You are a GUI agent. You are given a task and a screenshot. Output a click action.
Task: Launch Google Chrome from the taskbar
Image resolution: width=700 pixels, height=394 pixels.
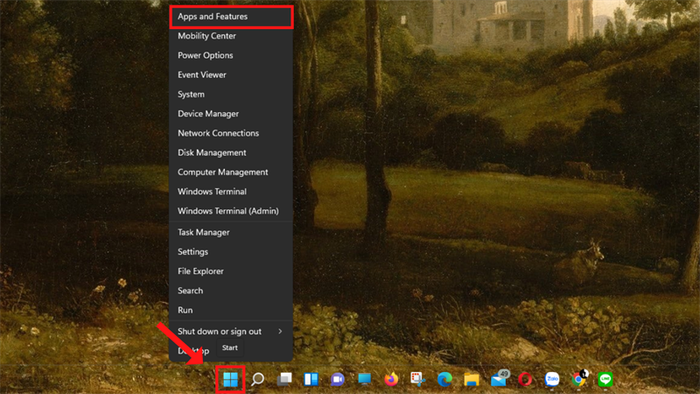click(x=579, y=378)
